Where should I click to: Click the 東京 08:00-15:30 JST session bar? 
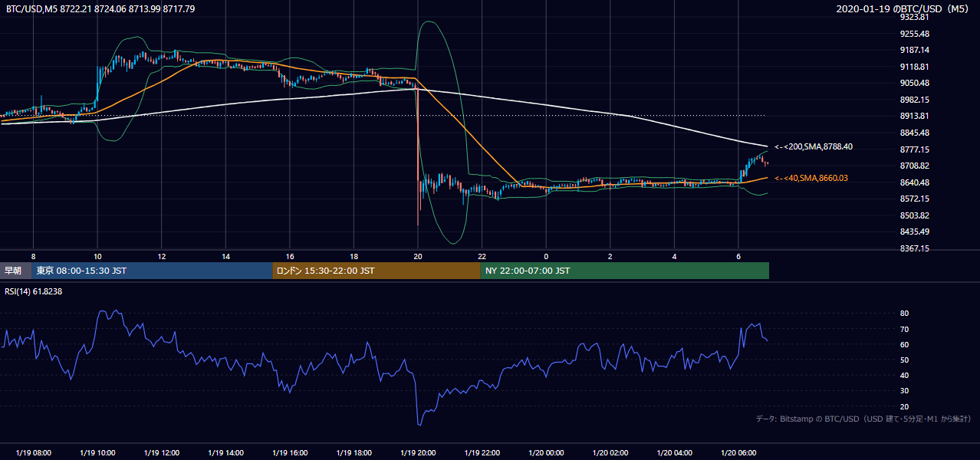(152, 271)
